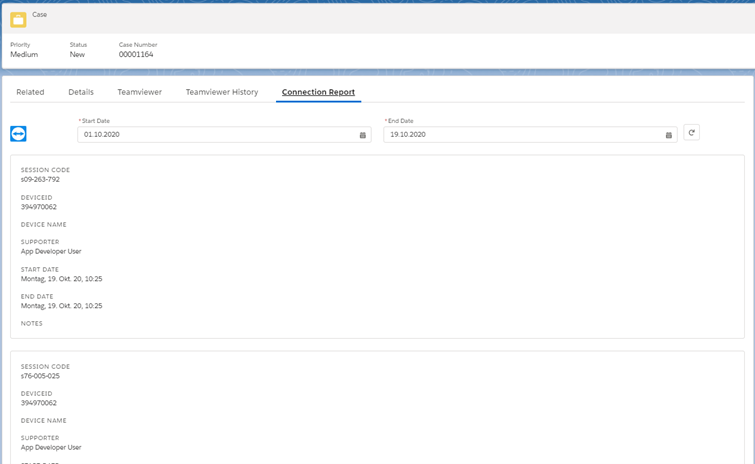
Task: Click session code s09-263-792
Action: (40, 180)
